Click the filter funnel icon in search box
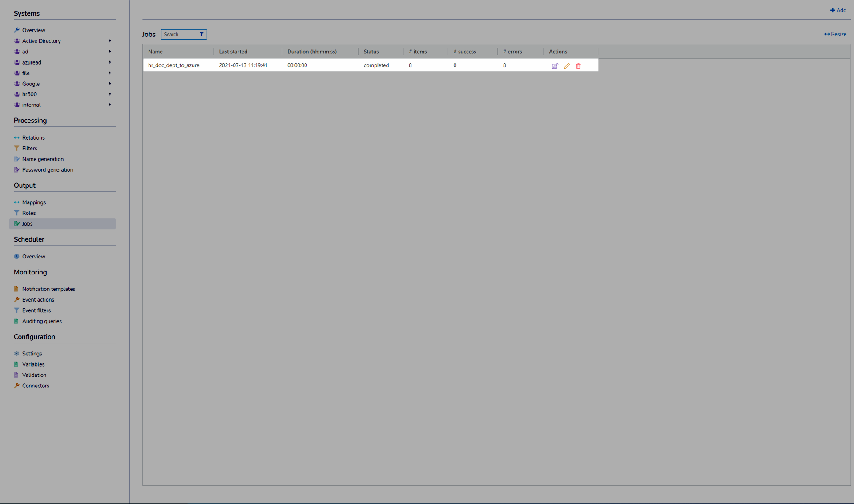The image size is (854, 504). (201, 34)
